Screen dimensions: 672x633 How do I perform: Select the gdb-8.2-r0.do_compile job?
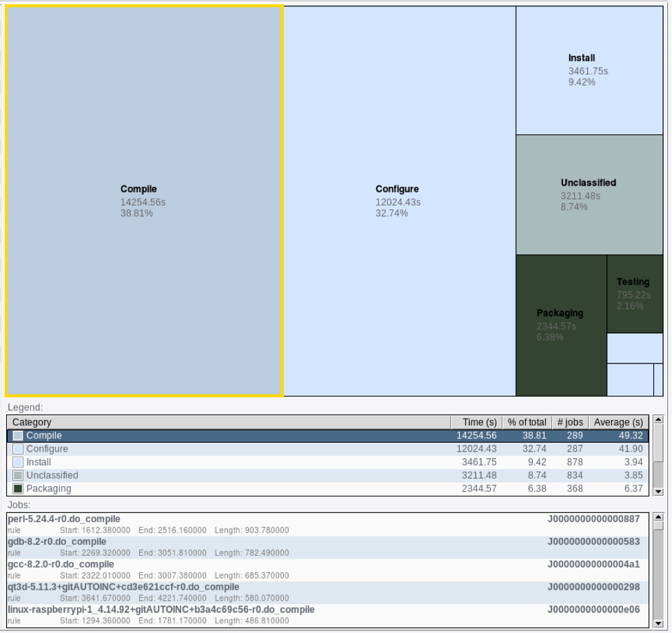(x=328, y=547)
